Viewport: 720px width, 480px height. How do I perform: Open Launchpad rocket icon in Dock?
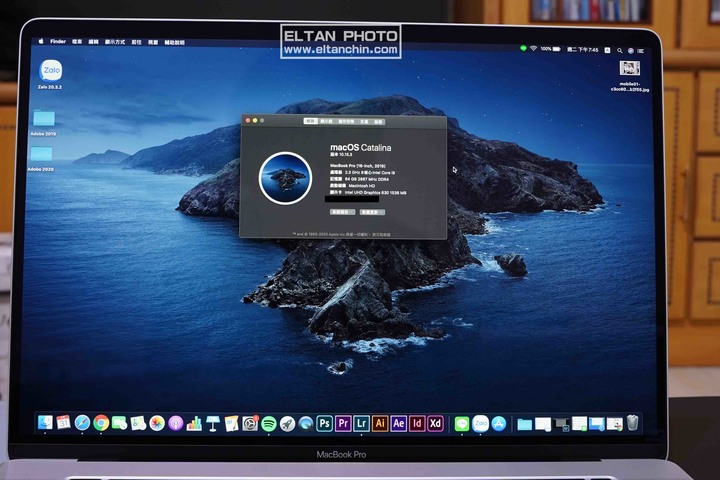click(x=287, y=424)
